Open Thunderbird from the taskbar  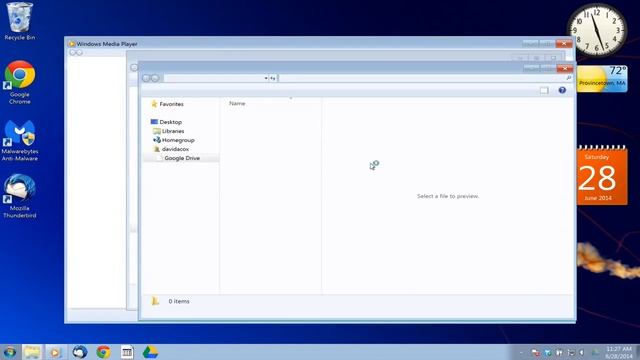(x=80, y=352)
